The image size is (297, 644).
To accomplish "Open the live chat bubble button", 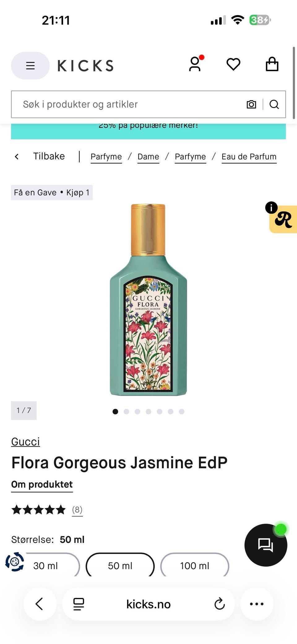I will pyautogui.click(x=266, y=545).
